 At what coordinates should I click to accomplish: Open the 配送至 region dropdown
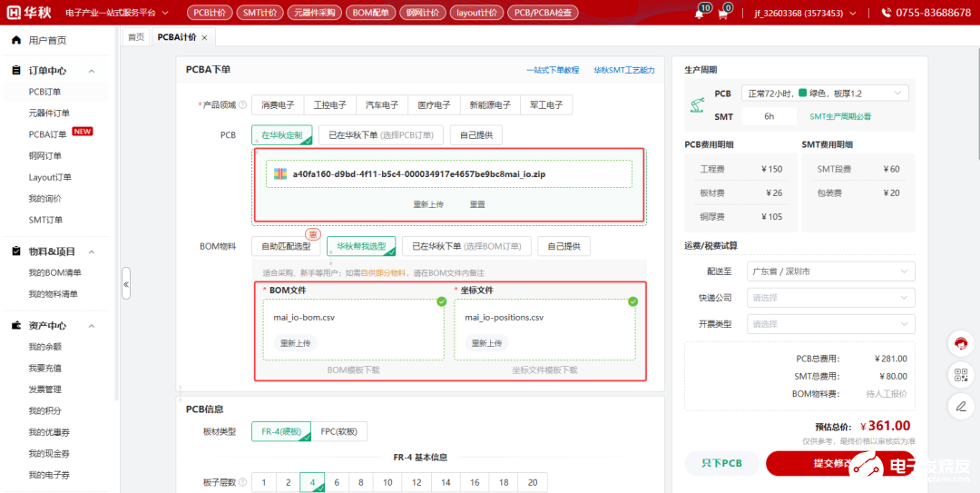click(x=831, y=271)
